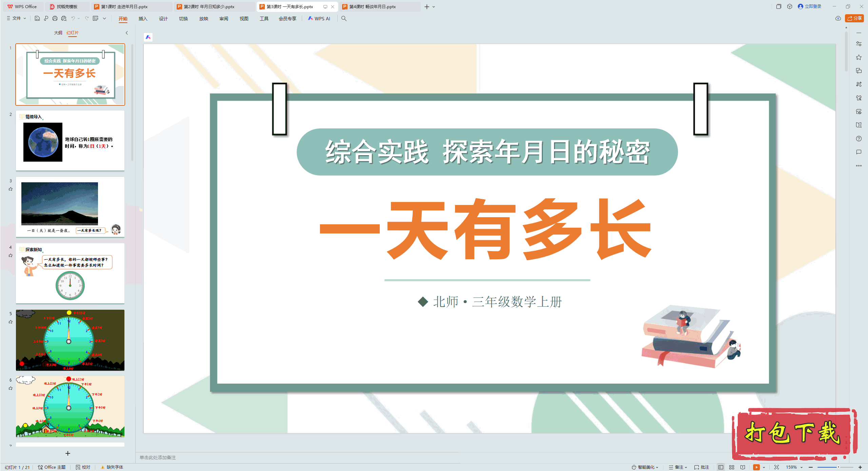Collapse the slide thumbnail panel
The height and width of the screenshot is (471, 868).
tap(127, 33)
